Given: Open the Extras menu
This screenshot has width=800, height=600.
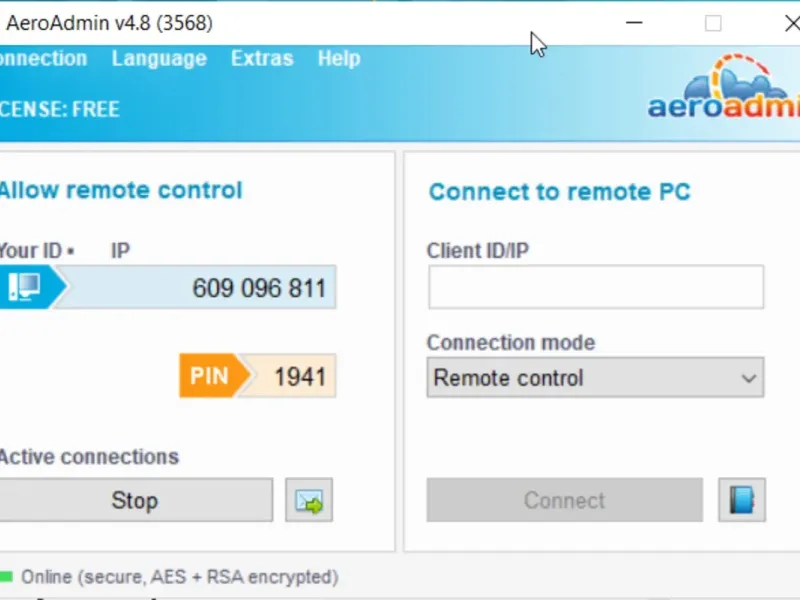Looking at the screenshot, I should 262,58.
